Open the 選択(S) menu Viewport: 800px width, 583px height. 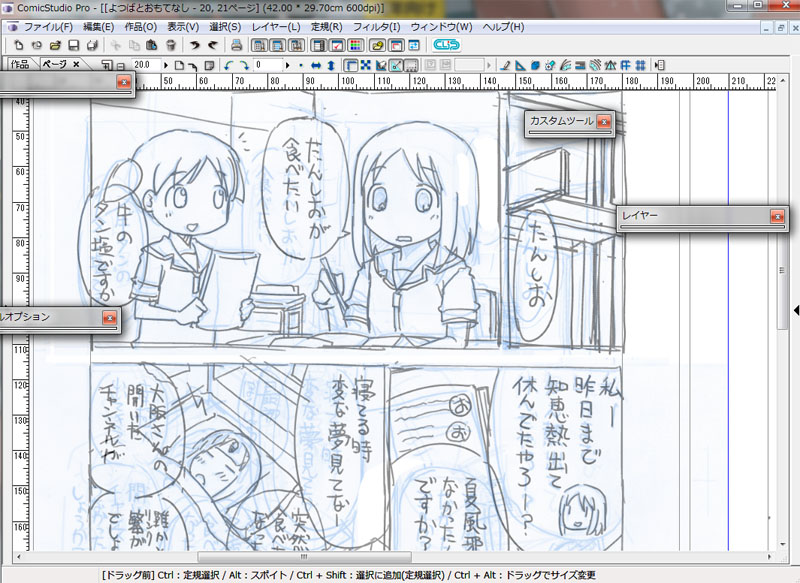coord(225,27)
